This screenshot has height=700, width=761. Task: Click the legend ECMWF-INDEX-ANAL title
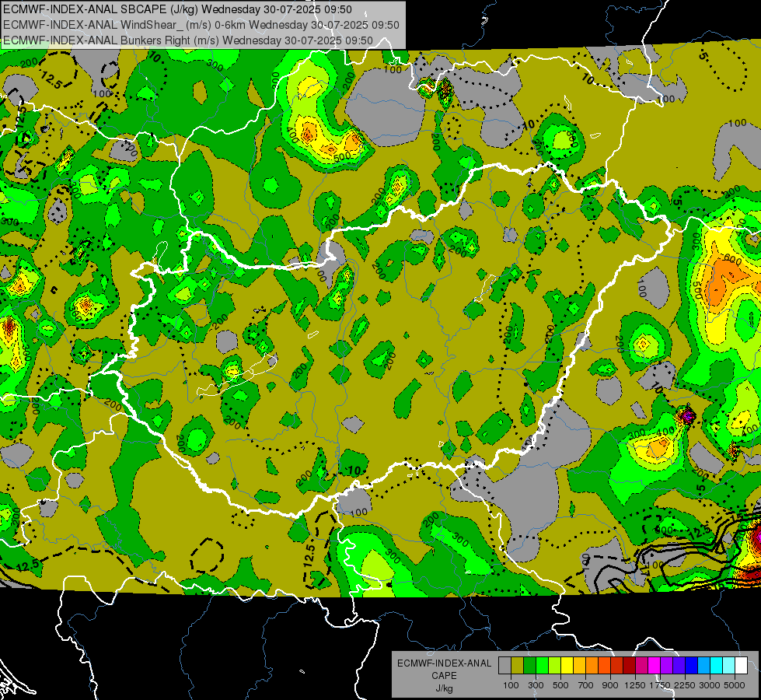(444, 663)
